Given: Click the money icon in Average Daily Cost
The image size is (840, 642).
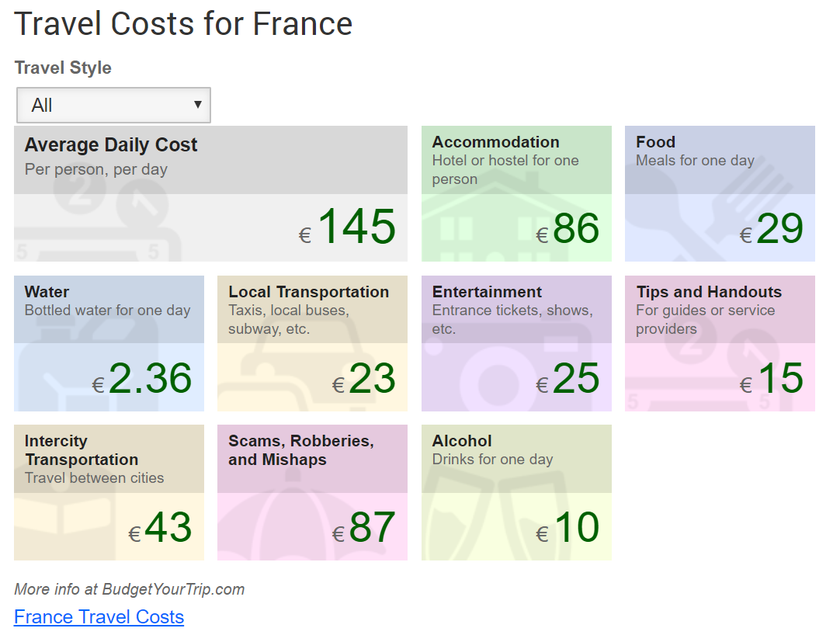Looking at the screenshot, I should pyautogui.click(x=96, y=220).
